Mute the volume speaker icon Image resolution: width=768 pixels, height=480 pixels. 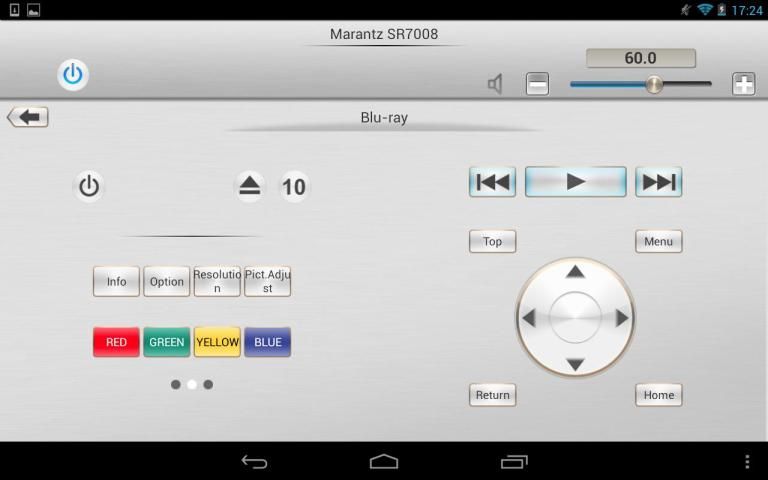click(495, 84)
